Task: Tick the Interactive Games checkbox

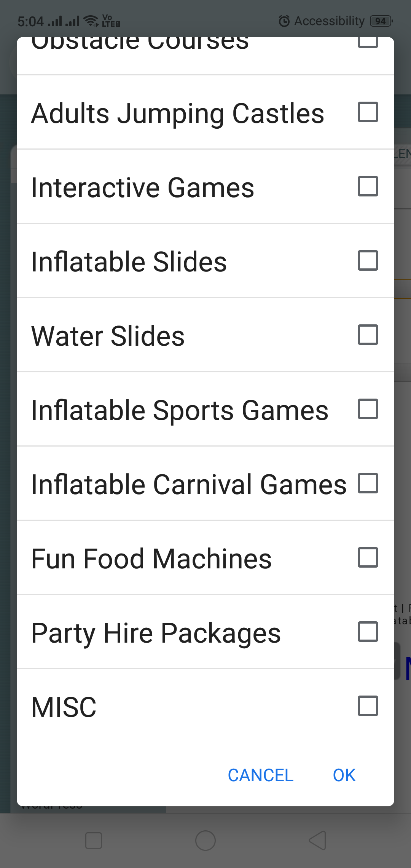Action: point(368,186)
